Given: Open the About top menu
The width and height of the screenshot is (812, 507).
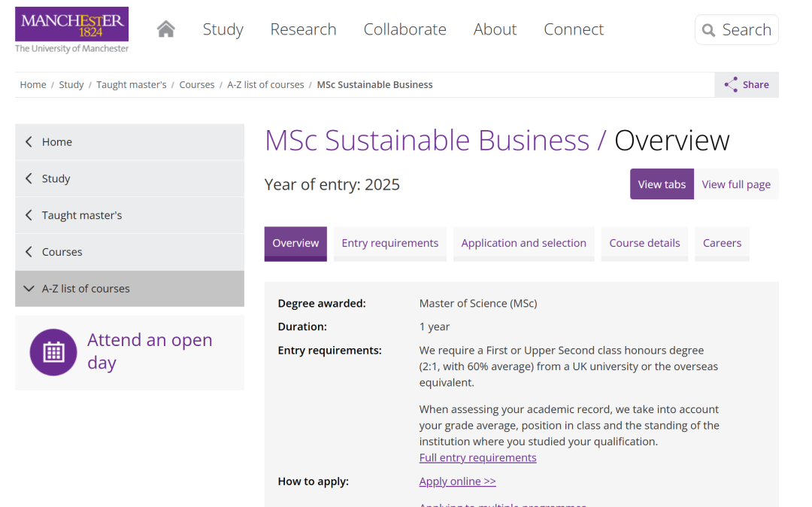Looking at the screenshot, I should (495, 29).
